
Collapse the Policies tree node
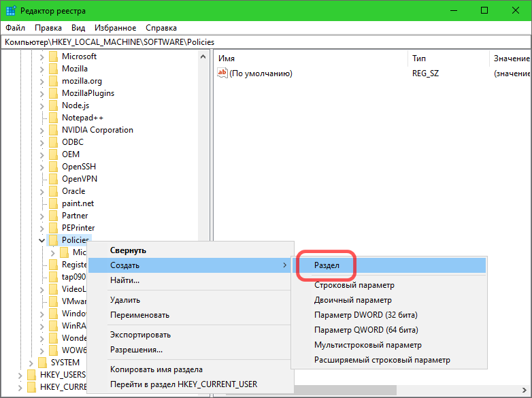pyautogui.click(x=42, y=240)
